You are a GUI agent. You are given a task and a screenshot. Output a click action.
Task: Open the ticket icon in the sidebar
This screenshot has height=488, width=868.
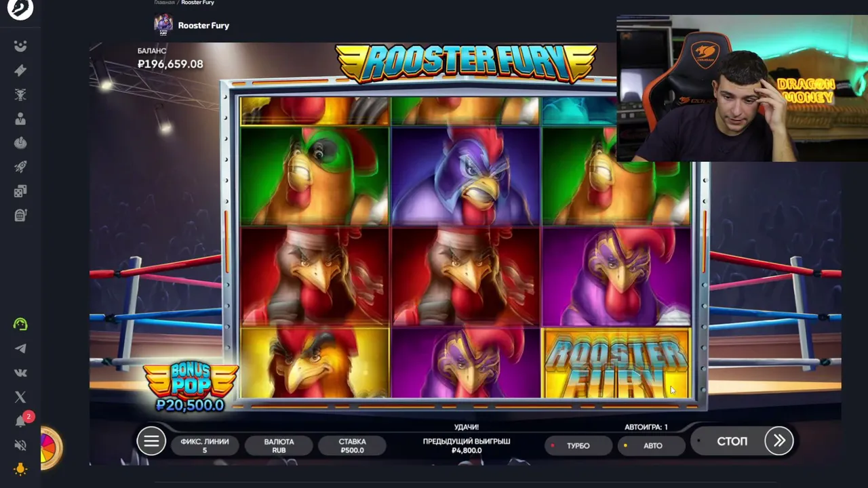tap(20, 70)
